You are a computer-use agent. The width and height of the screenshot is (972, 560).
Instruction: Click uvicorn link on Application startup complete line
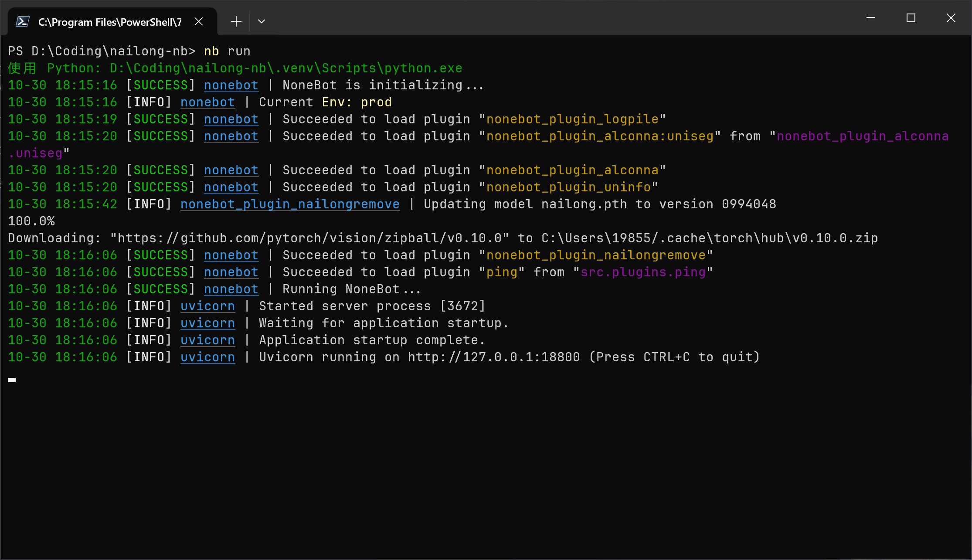(207, 340)
